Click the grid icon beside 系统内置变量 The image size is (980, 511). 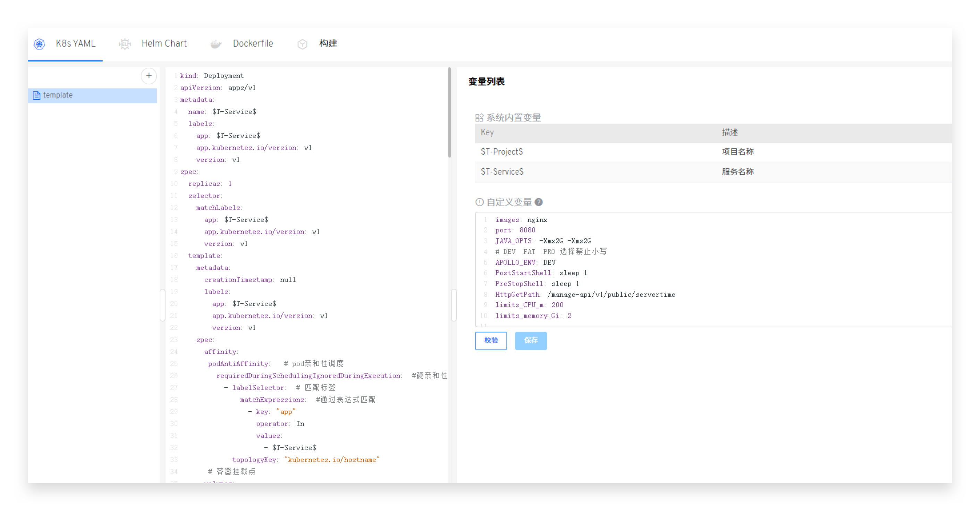tap(479, 118)
